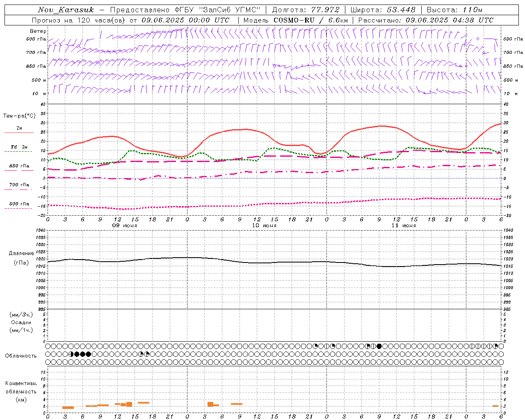
Task: Click the '2м' temperature legend label
Action: pyautogui.click(x=19, y=128)
